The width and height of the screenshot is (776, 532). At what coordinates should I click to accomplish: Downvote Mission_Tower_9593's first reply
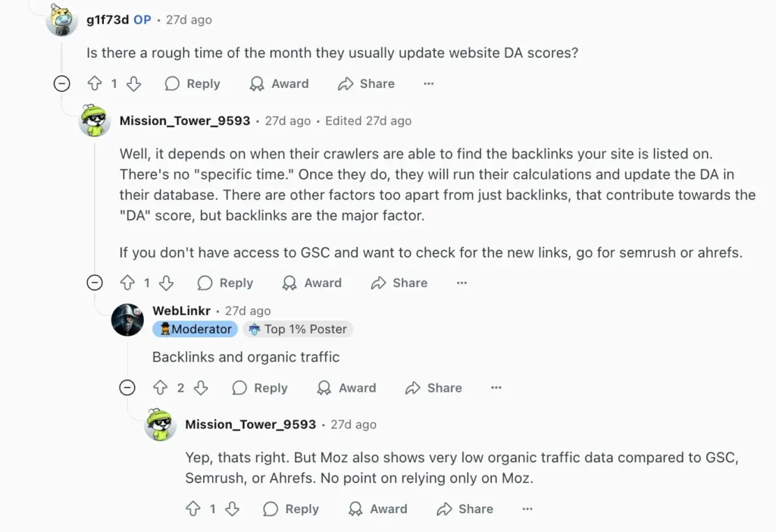pos(165,283)
